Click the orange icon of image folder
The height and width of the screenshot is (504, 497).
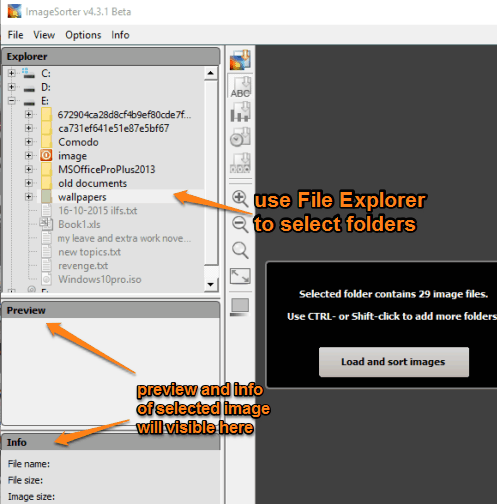(x=46, y=155)
